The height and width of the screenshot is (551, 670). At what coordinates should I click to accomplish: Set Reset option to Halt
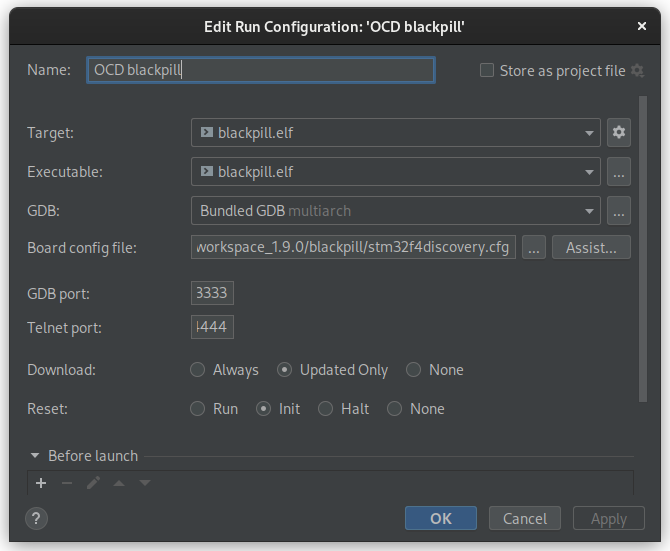click(x=324, y=409)
